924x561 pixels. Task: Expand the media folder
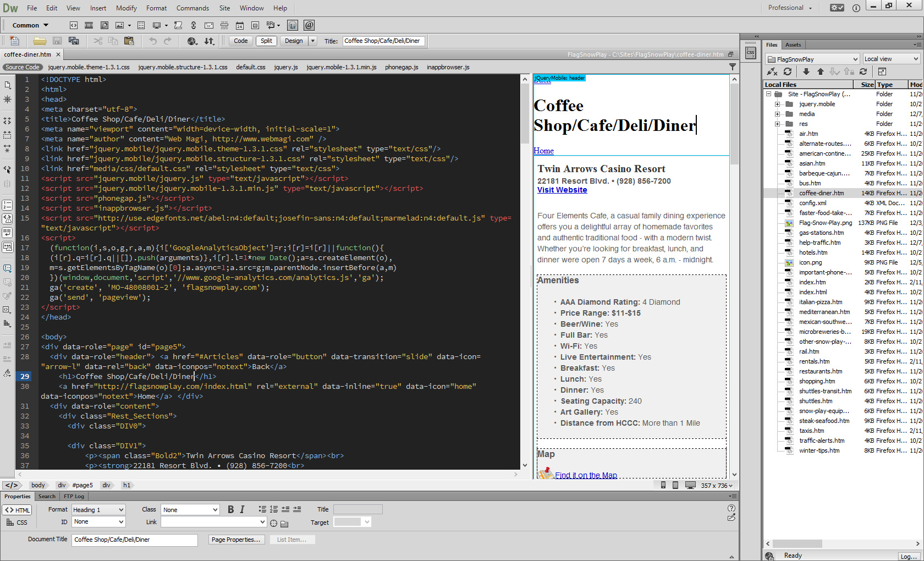click(x=778, y=114)
